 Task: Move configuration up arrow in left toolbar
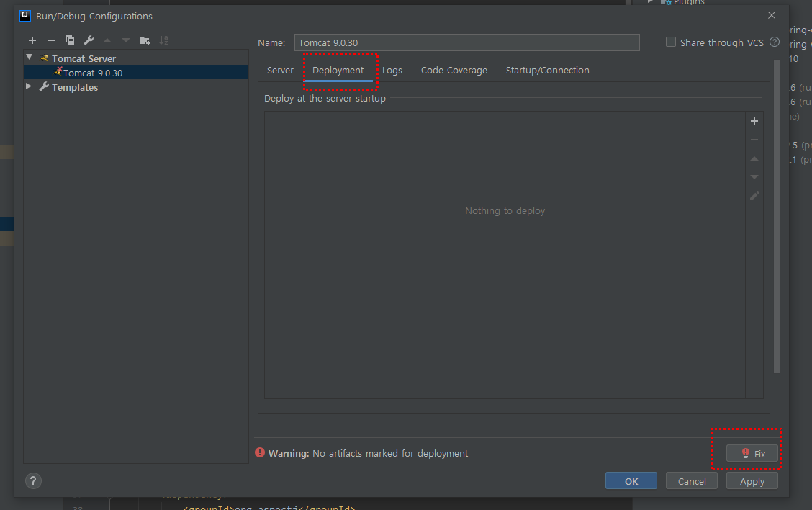click(x=107, y=40)
